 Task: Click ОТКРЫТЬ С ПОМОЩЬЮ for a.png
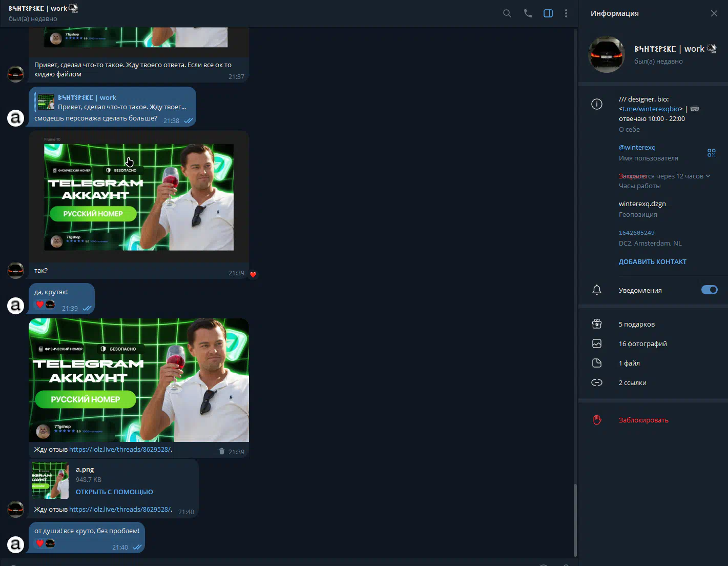pyautogui.click(x=114, y=492)
